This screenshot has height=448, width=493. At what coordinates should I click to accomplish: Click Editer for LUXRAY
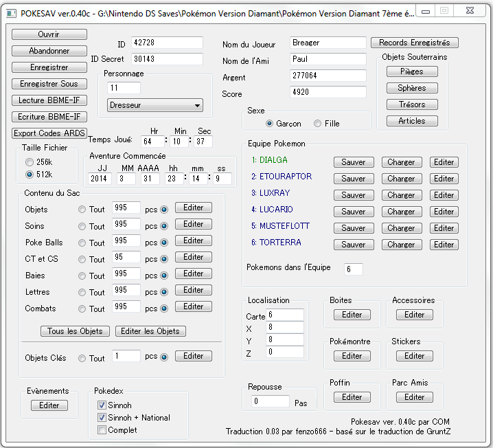(x=444, y=195)
